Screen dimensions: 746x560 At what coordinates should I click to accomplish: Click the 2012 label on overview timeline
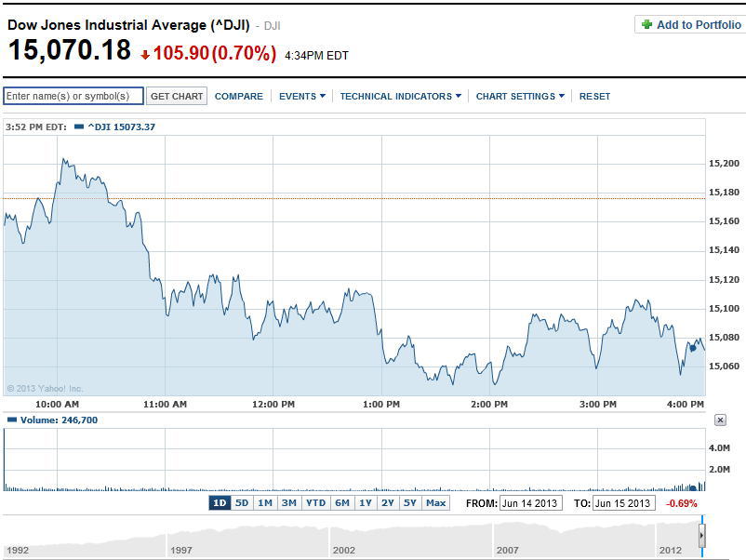(671, 550)
